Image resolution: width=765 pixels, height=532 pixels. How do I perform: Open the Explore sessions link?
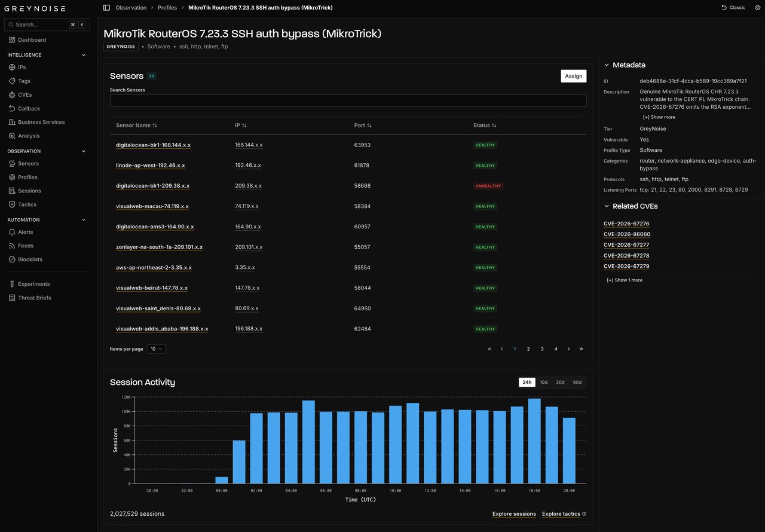click(514, 514)
